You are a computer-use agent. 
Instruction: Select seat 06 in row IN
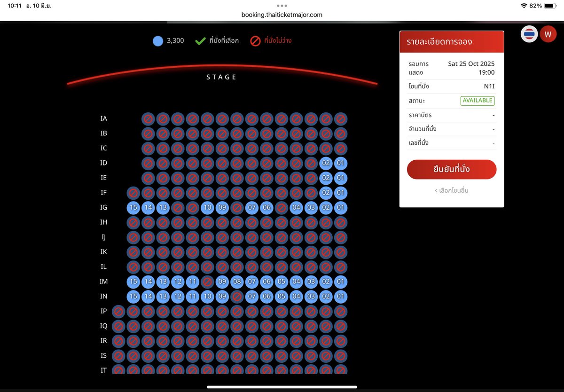[x=266, y=297]
